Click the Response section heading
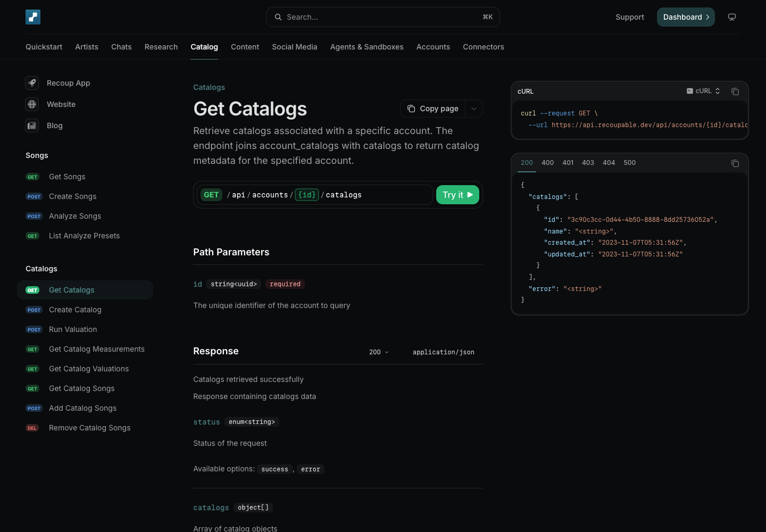Screen dimensions: 766x532 pyautogui.click(x=216, y=351)
